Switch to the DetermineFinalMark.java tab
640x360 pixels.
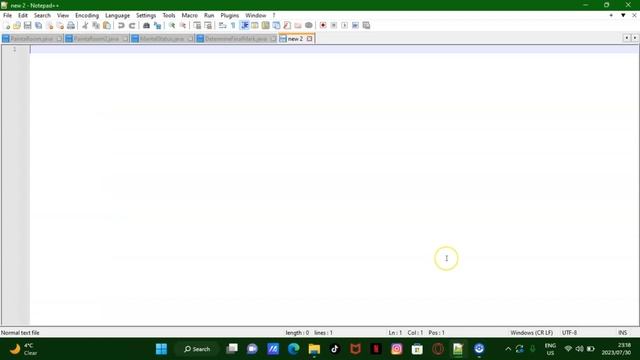(x=236, y=39)
